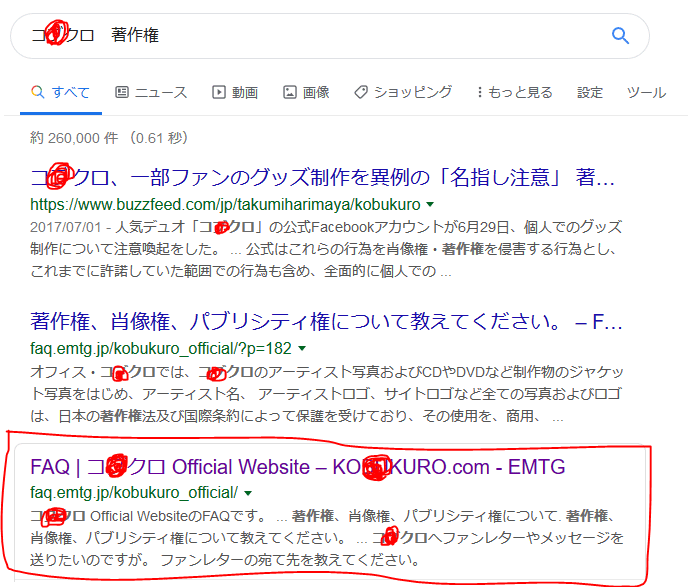This screenshot has height=587, width=688.
Task: Click the faq.emtg.jp/kobukuro_official/ URL
Action: click(134, 493)
